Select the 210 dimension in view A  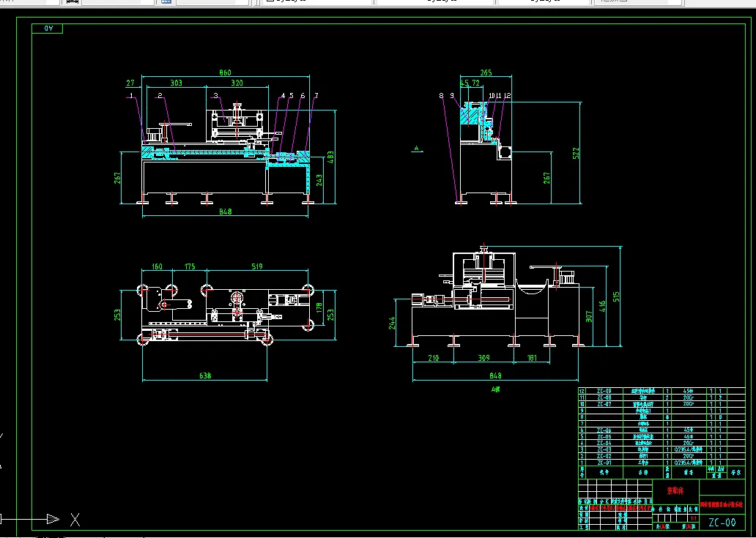[x=433, y=358]
